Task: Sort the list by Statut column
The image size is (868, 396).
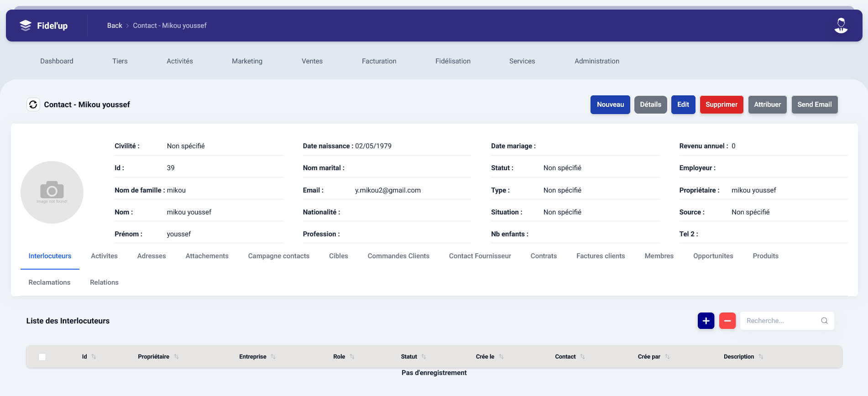Action: [x=424, y=357]
